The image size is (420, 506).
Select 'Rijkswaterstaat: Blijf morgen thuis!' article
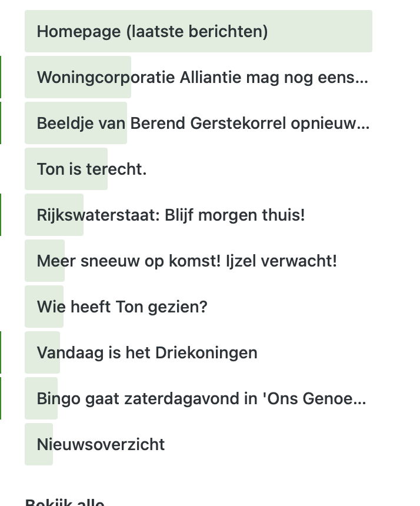point(171,215)
